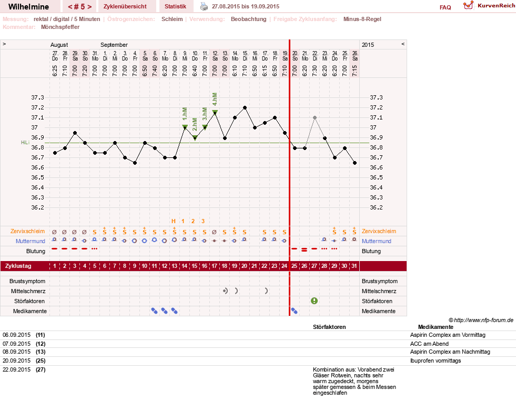Select the medication pill icon on cycle day 11

pyautogui.click(x=154, y=311)
